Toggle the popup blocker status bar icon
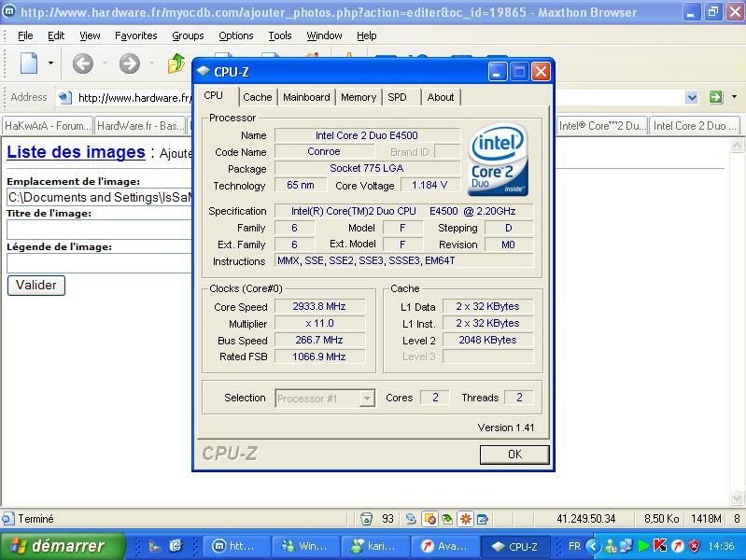 pyautogui.click(x=429, y=519)
